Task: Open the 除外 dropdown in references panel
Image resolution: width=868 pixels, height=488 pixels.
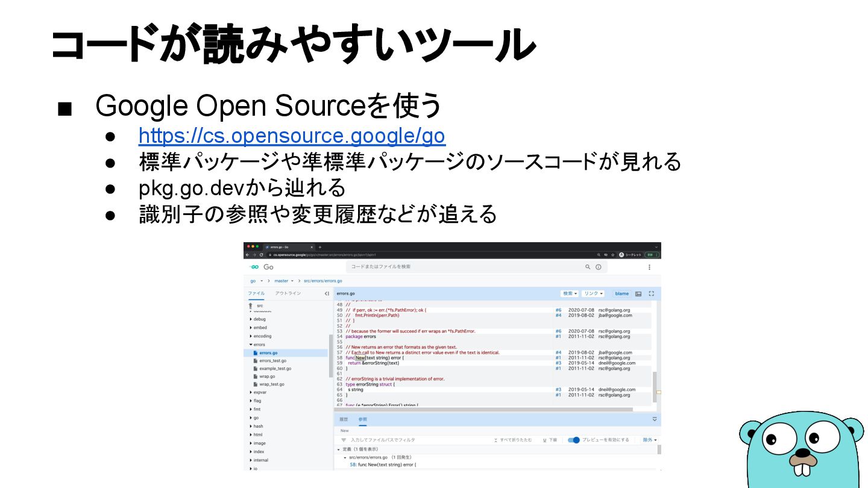Action: click(649, 440)
